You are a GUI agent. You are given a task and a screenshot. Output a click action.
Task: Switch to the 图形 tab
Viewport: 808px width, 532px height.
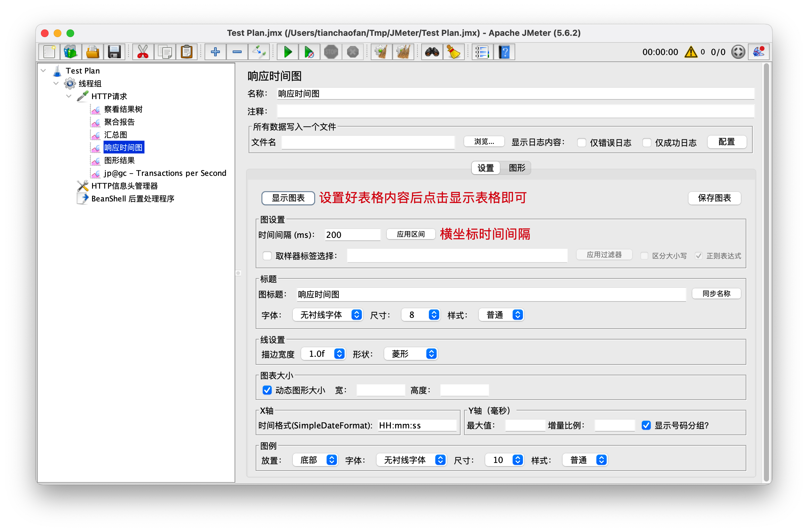517,168
